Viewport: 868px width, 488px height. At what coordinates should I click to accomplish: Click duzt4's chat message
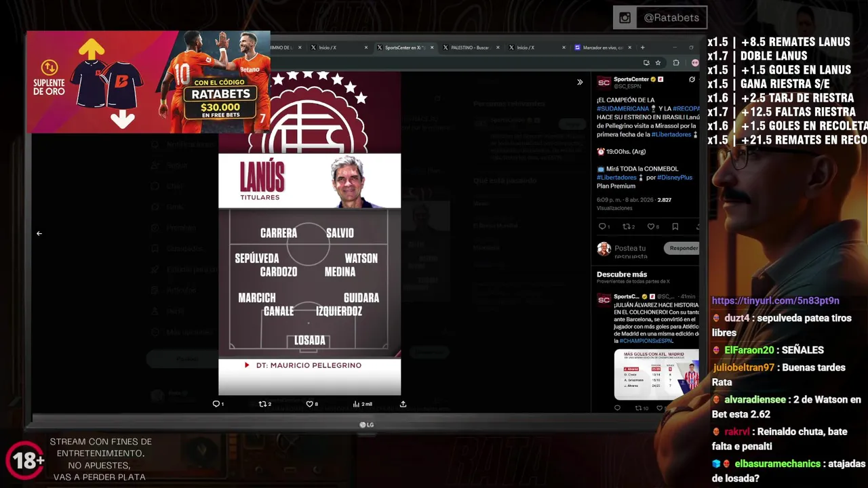tap(781, 325)
